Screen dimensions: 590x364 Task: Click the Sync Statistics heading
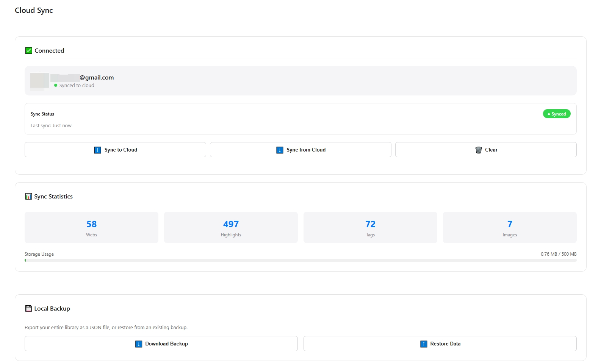[53, 196]
